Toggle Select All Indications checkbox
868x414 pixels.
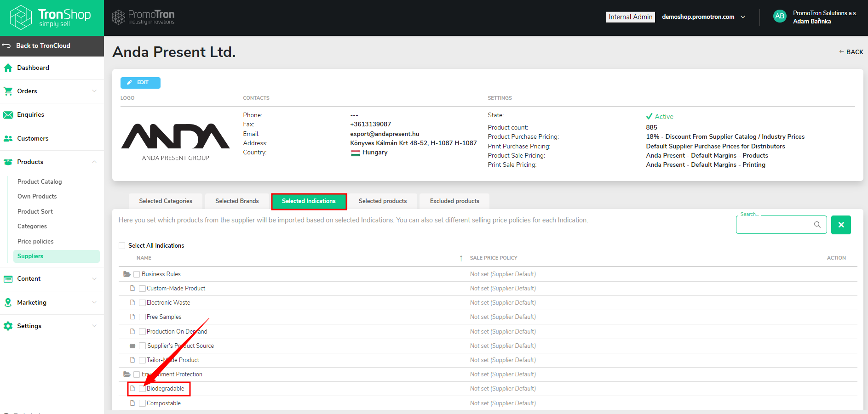pos(122,246)
